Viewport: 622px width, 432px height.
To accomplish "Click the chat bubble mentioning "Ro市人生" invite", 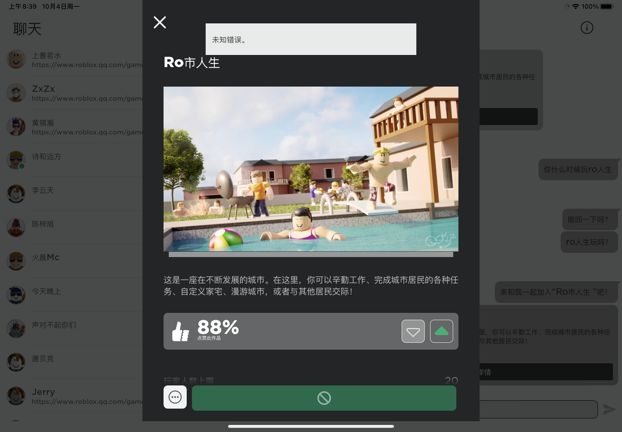I will click(556, 292).
